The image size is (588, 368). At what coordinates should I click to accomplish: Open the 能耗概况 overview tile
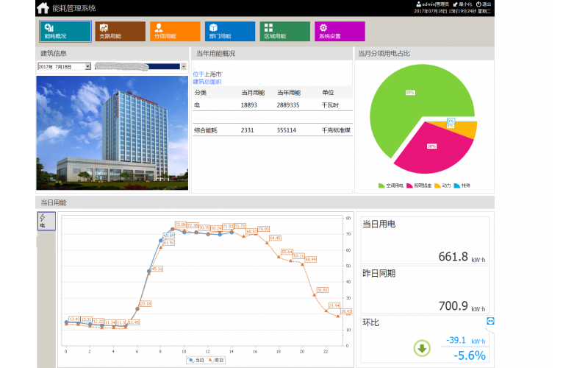click(65, 32)
